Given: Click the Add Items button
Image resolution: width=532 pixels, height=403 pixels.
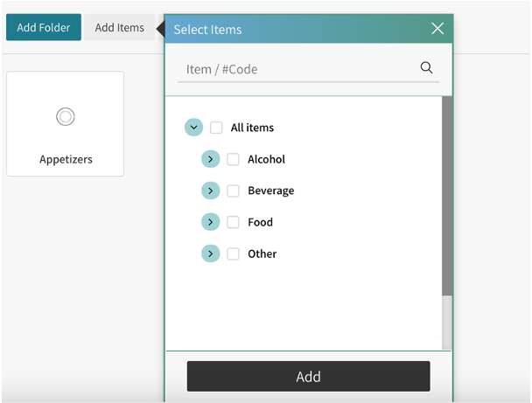Looking at the screenshot, I should pos(119,27).
